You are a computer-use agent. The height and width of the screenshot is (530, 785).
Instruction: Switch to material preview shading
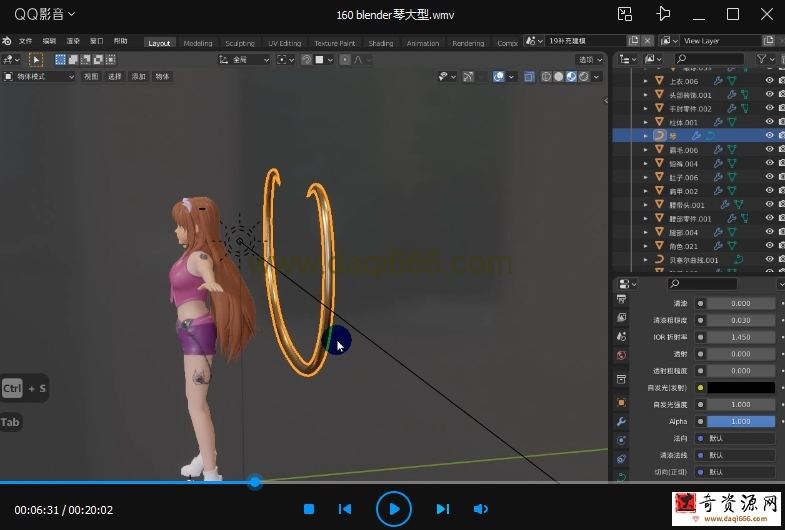pos(571,77)
